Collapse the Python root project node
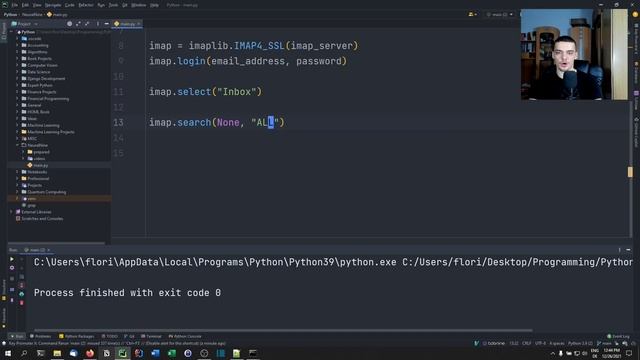Viewport: 640px width, 360px height. (12, 32)
